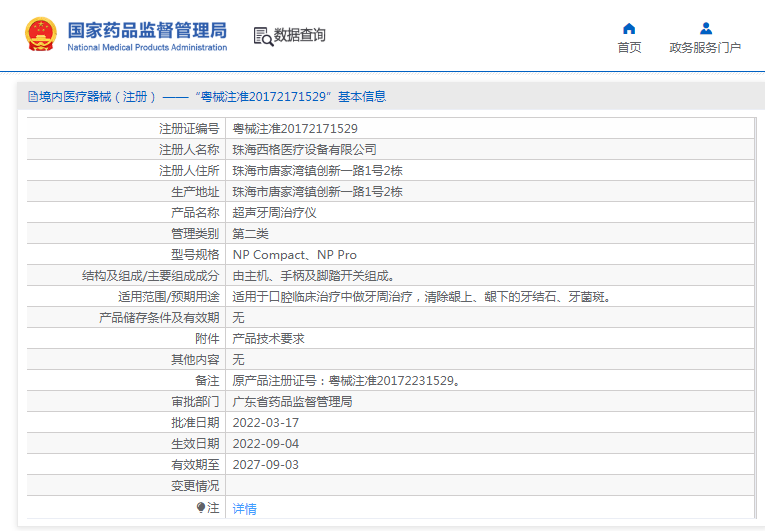
Task: Click the 无 value in 其他内容 row
Action: 238,359
